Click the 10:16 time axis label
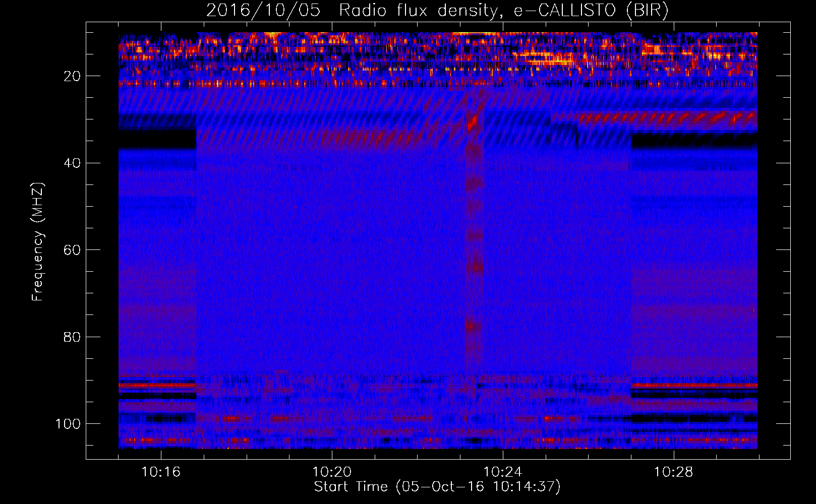The height and width of the screenshot is (504, 816). coord(161,472)
